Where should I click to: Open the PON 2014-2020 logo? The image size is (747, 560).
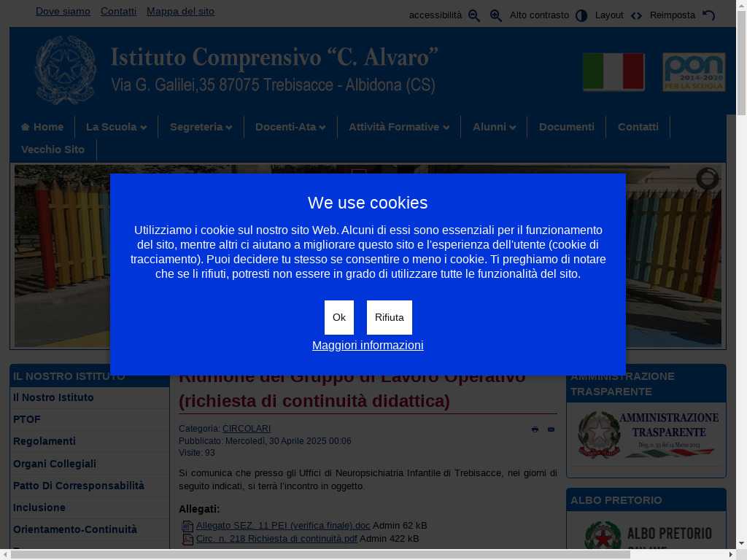[694, 72]
